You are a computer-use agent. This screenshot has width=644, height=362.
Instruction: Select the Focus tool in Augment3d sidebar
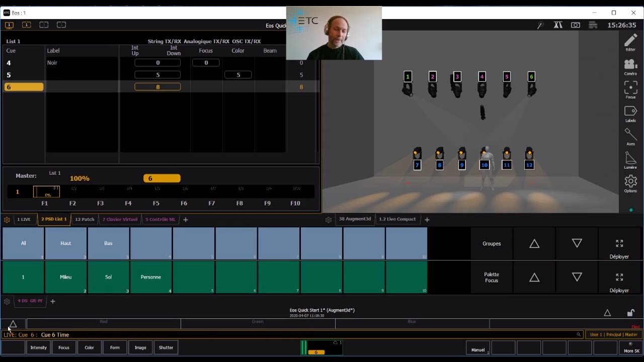(630, 89)
